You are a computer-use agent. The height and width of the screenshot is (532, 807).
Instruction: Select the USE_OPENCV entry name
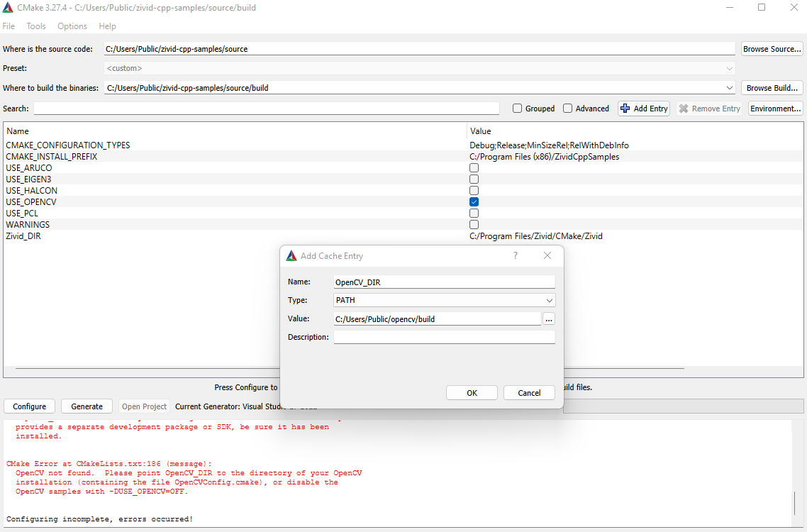(31, 202)
